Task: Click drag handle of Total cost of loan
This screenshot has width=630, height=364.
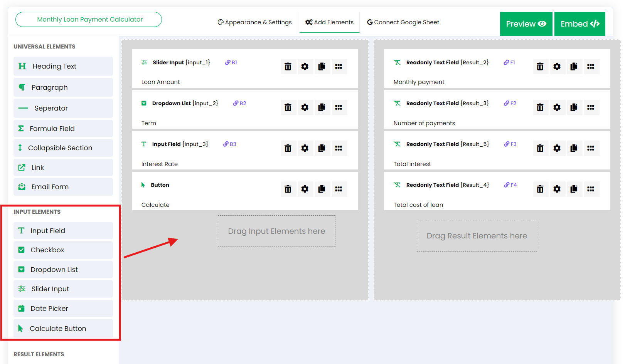Action: [x=591, y=189]
